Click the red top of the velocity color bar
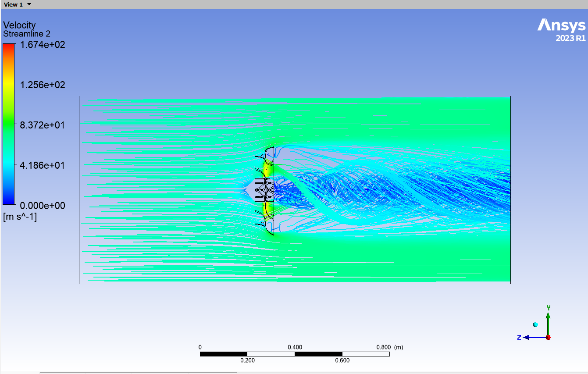Screen dimensions: 588x374 click(9, 46)
